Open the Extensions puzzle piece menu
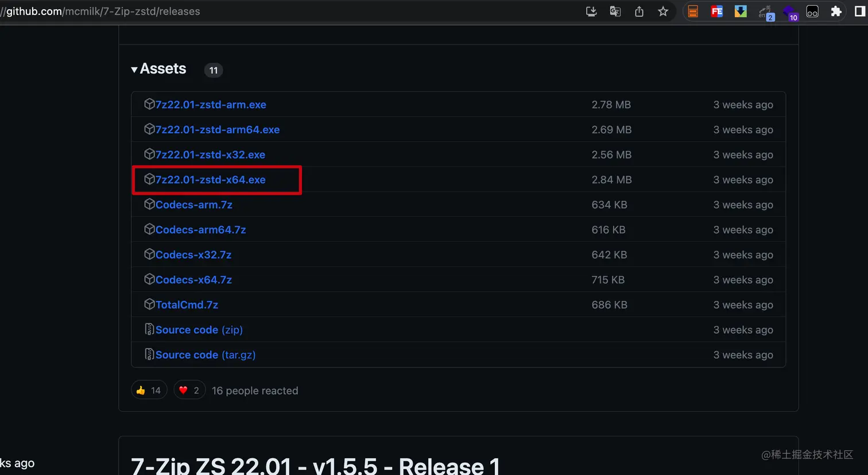868x475 pixels. tap(836, 11)
